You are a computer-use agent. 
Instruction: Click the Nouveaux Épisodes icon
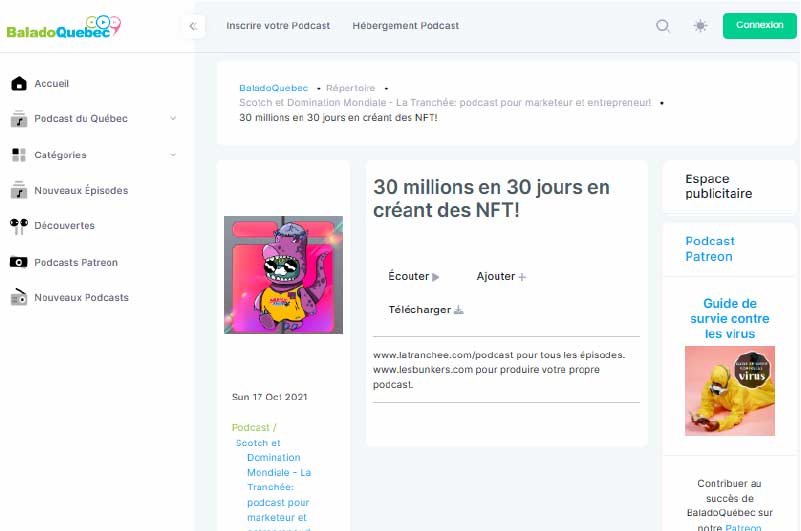click(19, 190)
